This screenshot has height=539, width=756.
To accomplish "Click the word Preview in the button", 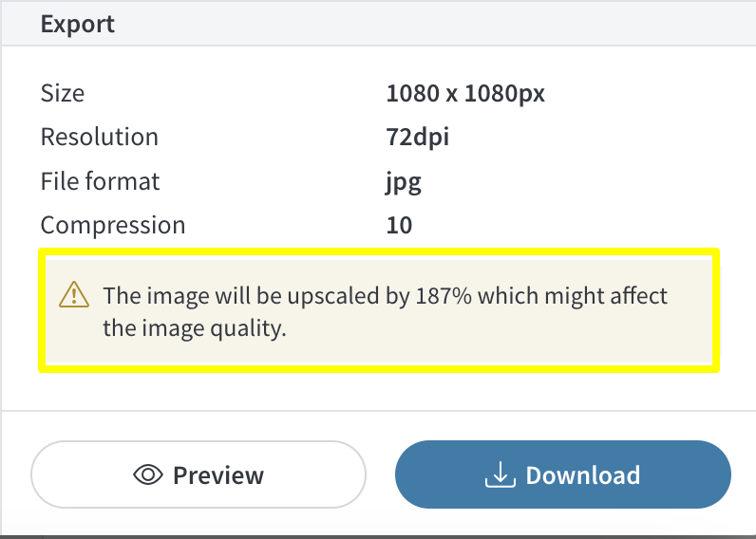I will point(218,475).
